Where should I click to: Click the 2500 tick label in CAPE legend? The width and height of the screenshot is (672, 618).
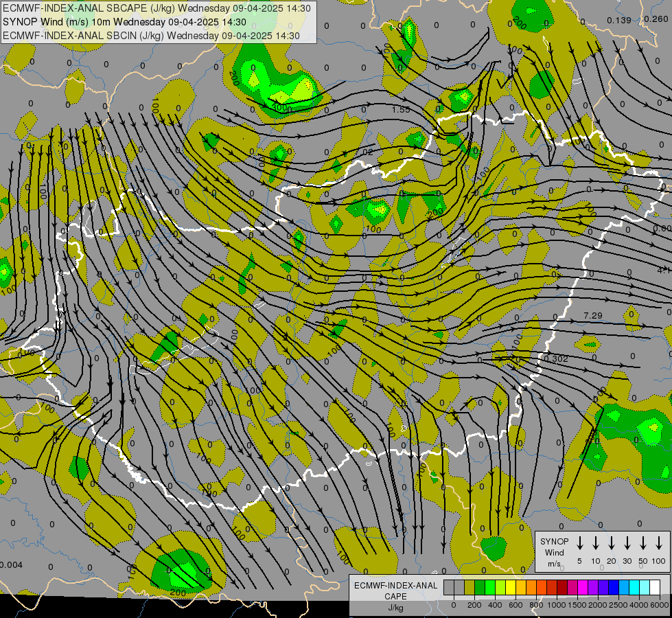coord(618,605)
